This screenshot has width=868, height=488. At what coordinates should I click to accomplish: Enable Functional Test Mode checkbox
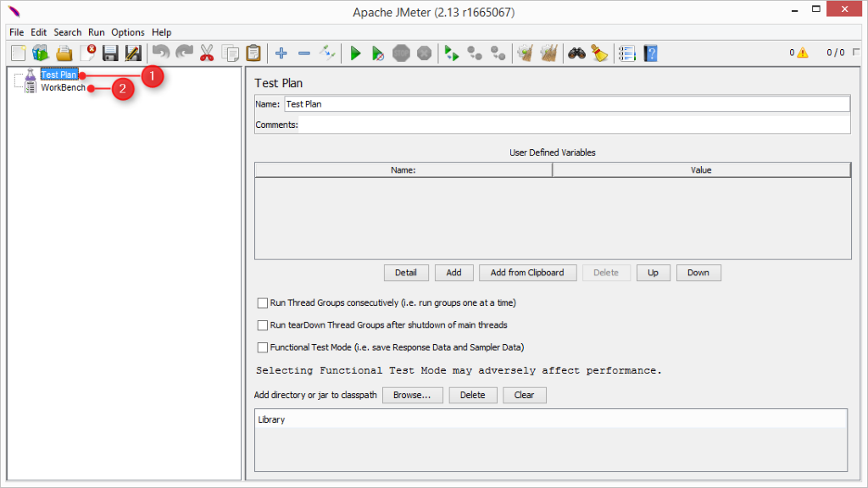coord(263,347)
